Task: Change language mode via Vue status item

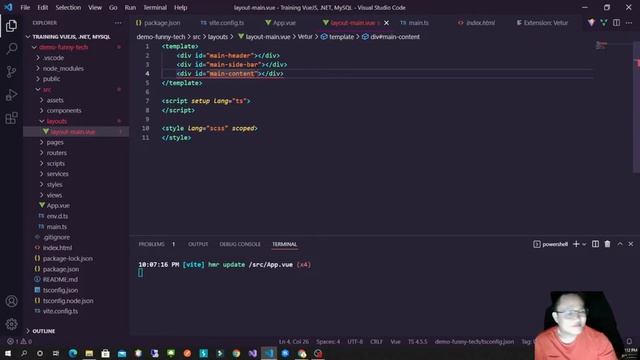Action: (x=396, y=342)
